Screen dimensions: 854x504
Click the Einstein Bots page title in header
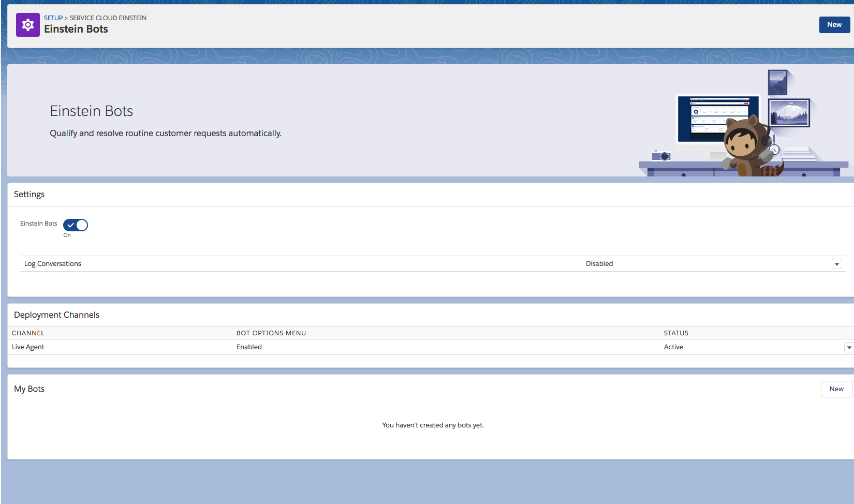coord(76,29)
